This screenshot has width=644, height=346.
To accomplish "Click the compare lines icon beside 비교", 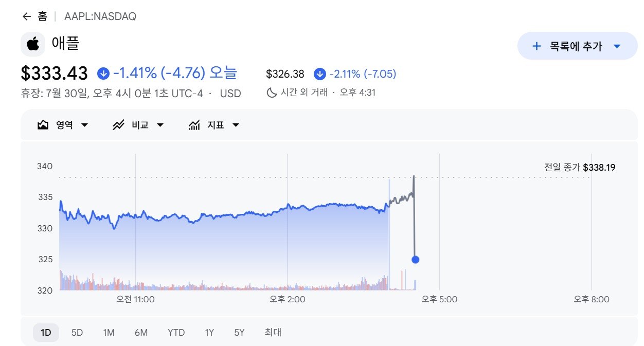I will click(119, 125).
